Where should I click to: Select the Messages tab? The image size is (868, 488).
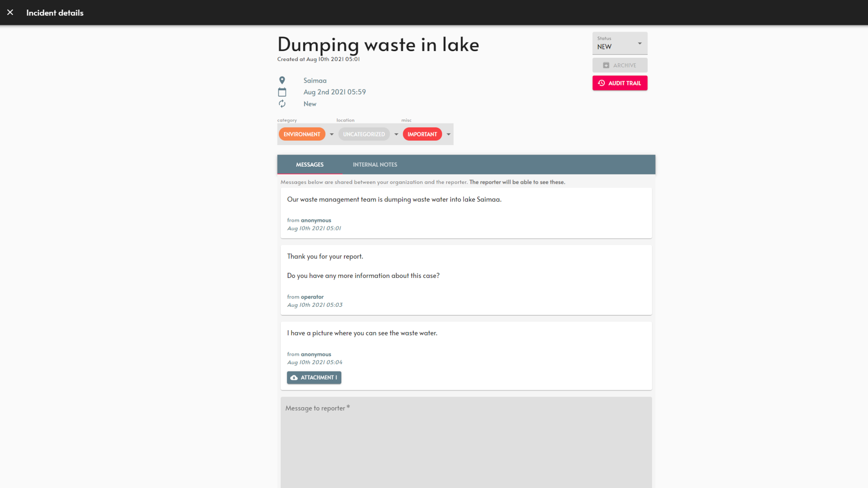pos(310,164)
